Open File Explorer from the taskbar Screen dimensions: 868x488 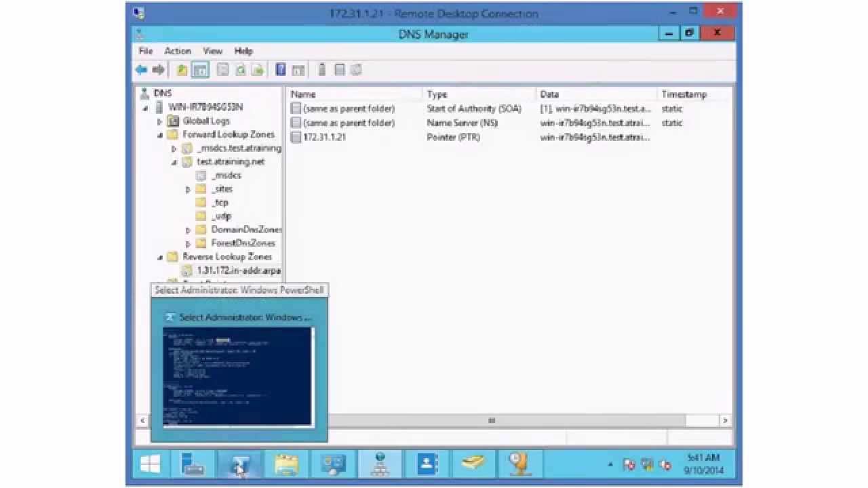pos(286,464)
